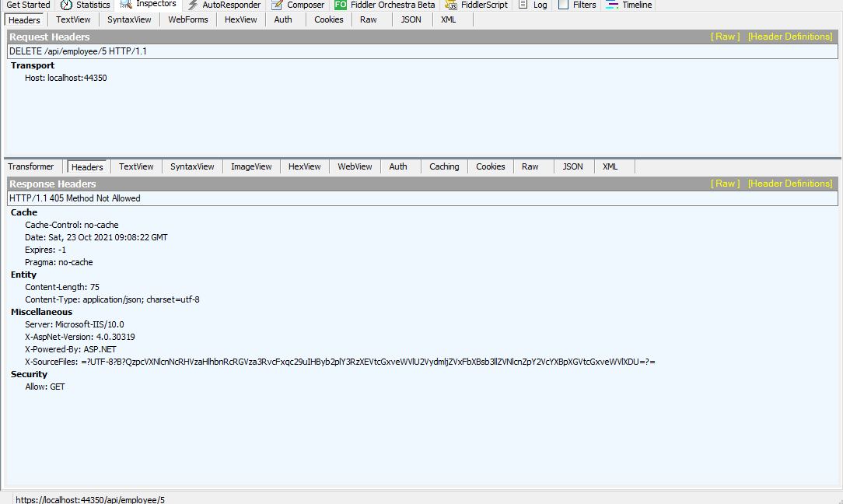The image size is (843, 504).
Task: Select request WebForms tab
Action: click(187, 19)
